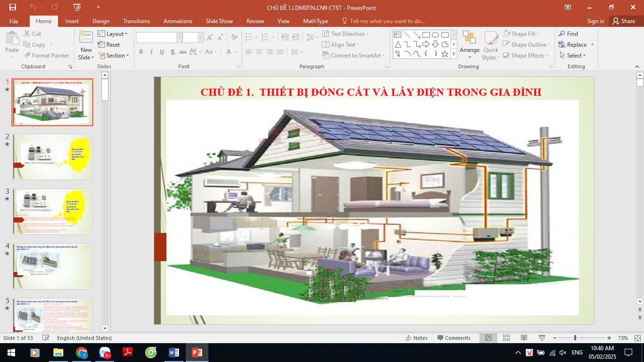Click the Save icon in title bar
Screen dimensions: 644x362
pos(13,7)
